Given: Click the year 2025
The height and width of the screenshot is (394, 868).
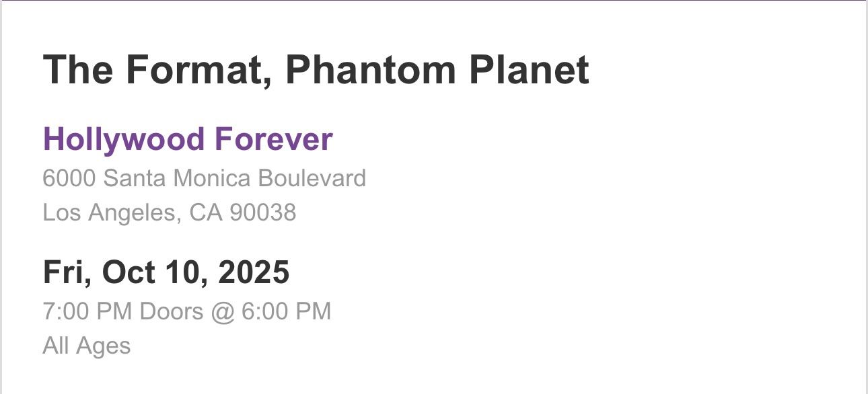Looking at the screenshot, I should coord(254,272).
